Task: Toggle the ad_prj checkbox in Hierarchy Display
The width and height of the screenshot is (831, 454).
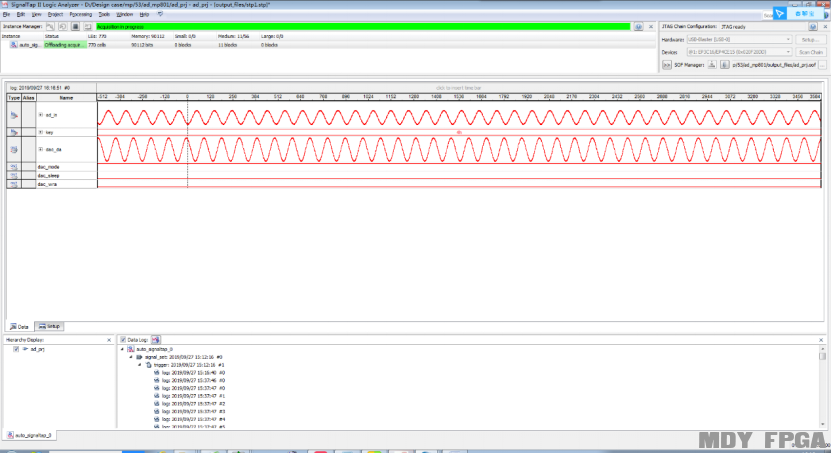Action: [16, 349]
